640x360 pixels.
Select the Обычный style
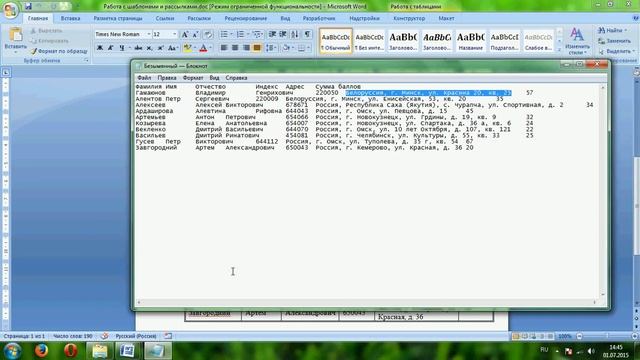click(336, 41)
